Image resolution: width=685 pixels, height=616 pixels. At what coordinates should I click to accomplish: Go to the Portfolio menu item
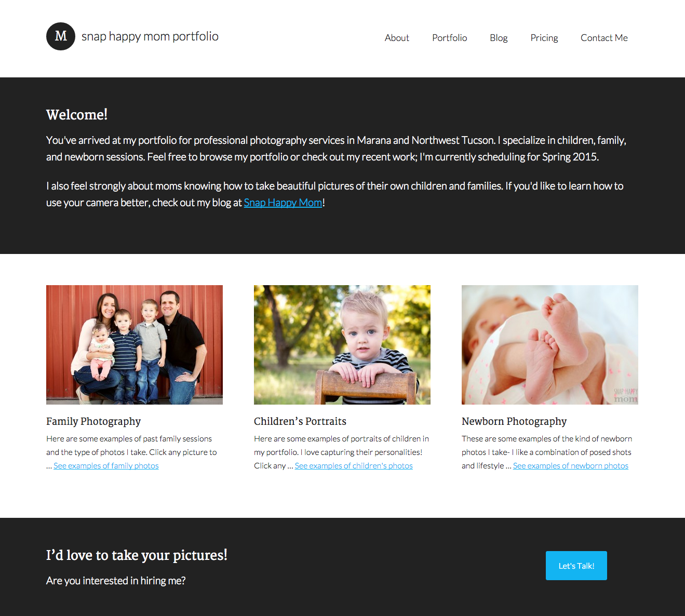(x=450, y=38)
